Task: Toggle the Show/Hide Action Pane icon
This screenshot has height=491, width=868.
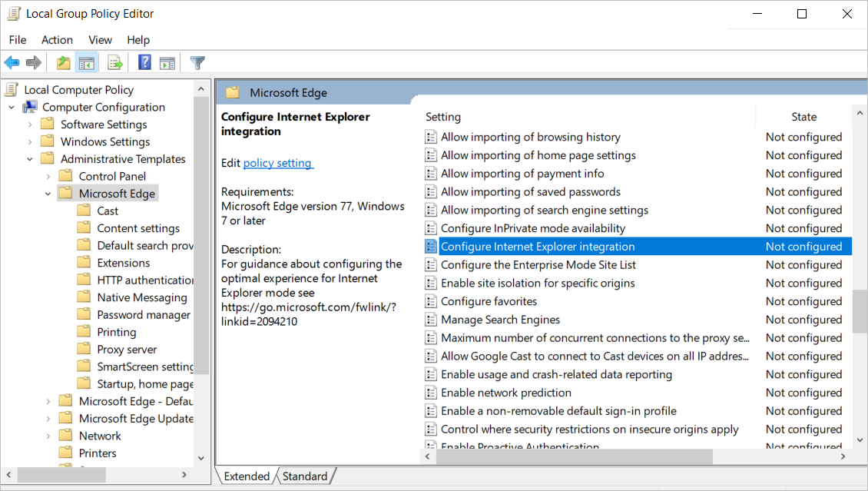Action: [x=167, y=63]
